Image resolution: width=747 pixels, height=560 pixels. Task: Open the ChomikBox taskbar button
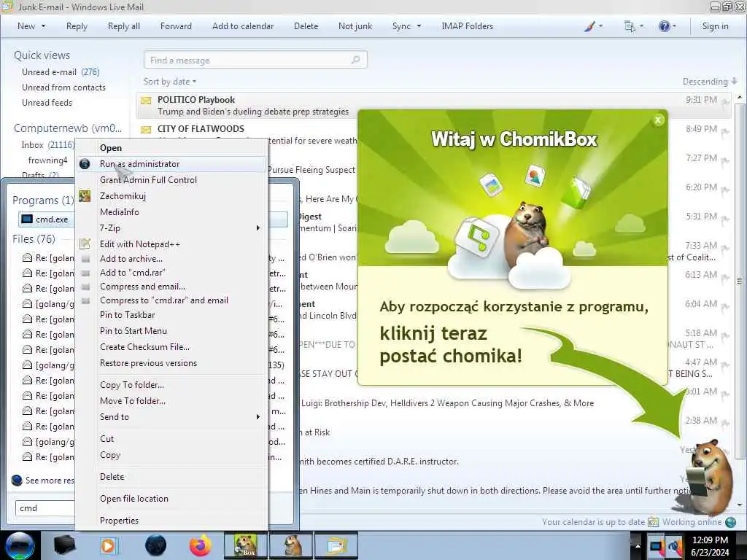(245, 545)
